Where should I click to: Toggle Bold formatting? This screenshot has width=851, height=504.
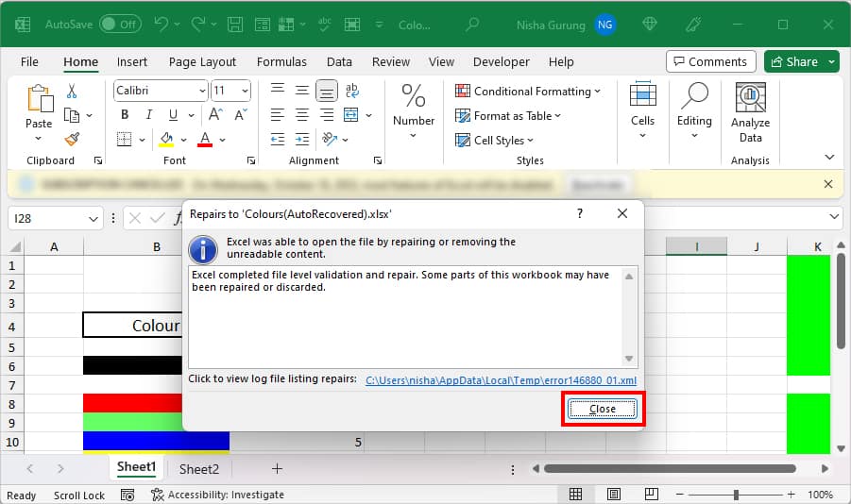click(125, 114)
